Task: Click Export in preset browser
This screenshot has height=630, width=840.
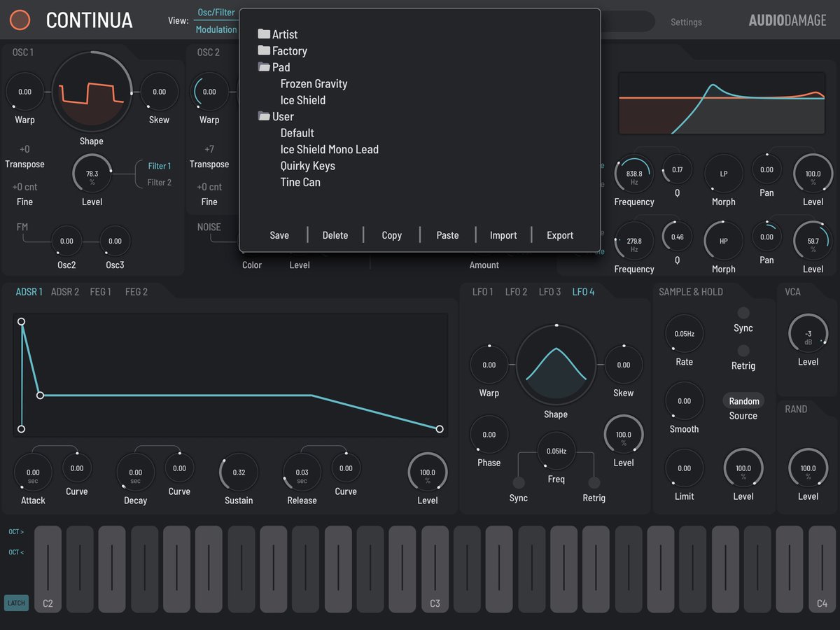Action: (560, 235)
